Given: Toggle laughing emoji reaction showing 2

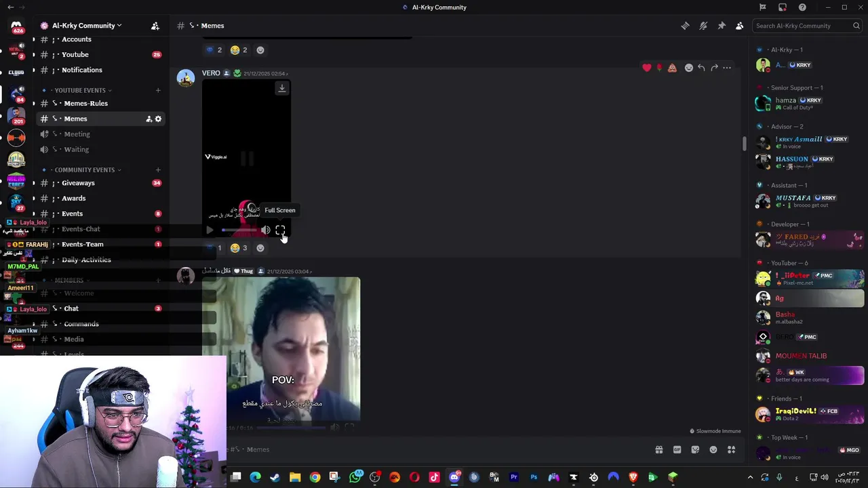Looking at the screenshot, I should point(239,50).
